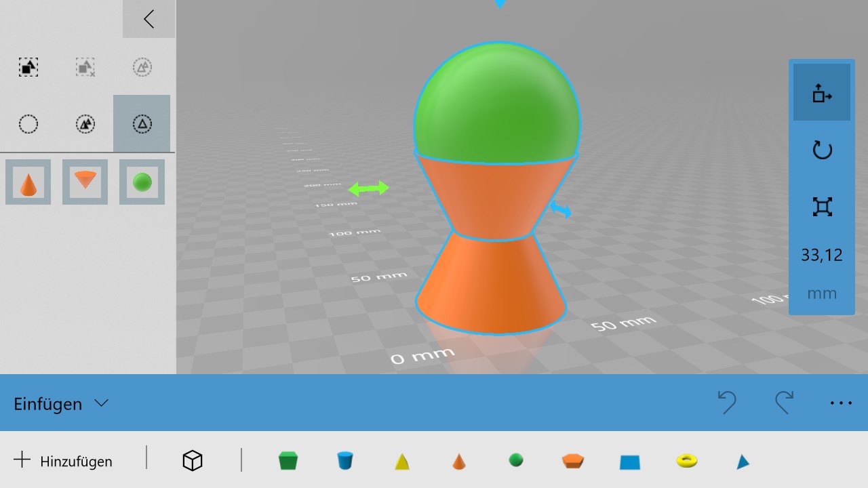Open the more options ellipsis menu
This screenshot has height=488, width=868.
841,403
